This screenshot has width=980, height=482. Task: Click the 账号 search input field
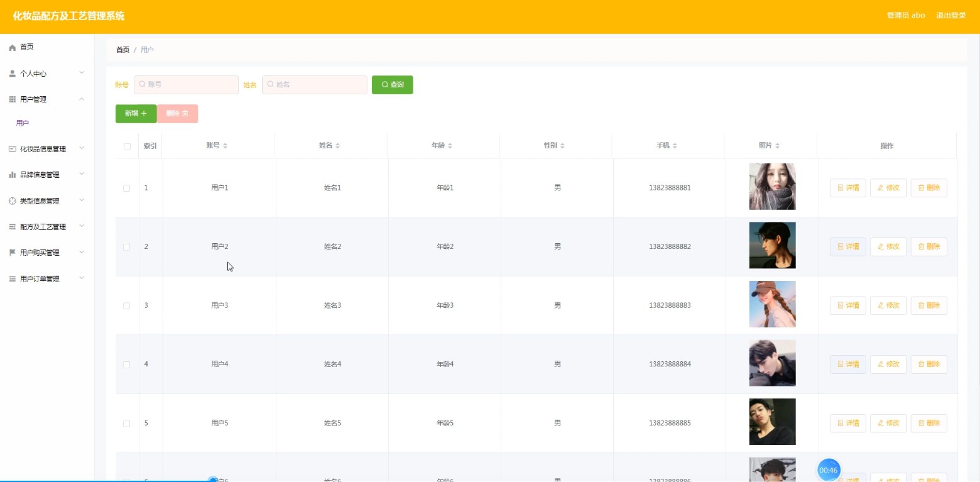(x=187, y=85)
